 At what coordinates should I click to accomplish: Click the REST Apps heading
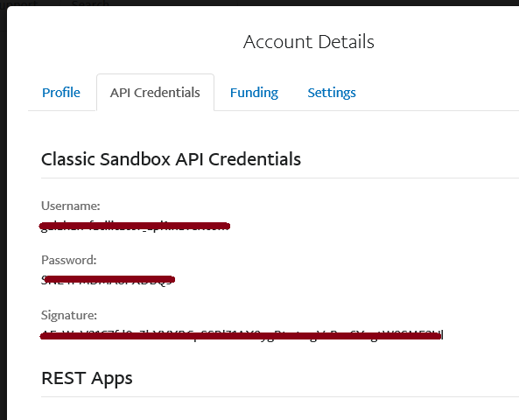(87, 378)
